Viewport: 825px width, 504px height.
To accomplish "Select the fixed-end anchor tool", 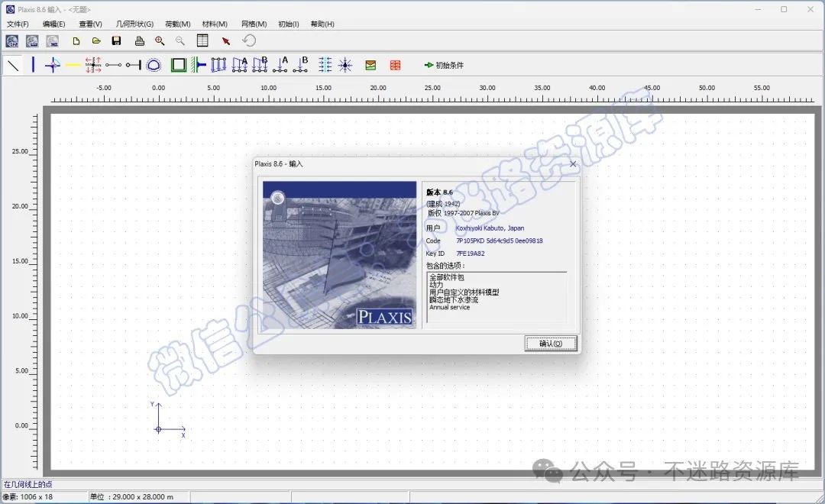I will click(x=133, y=65).
